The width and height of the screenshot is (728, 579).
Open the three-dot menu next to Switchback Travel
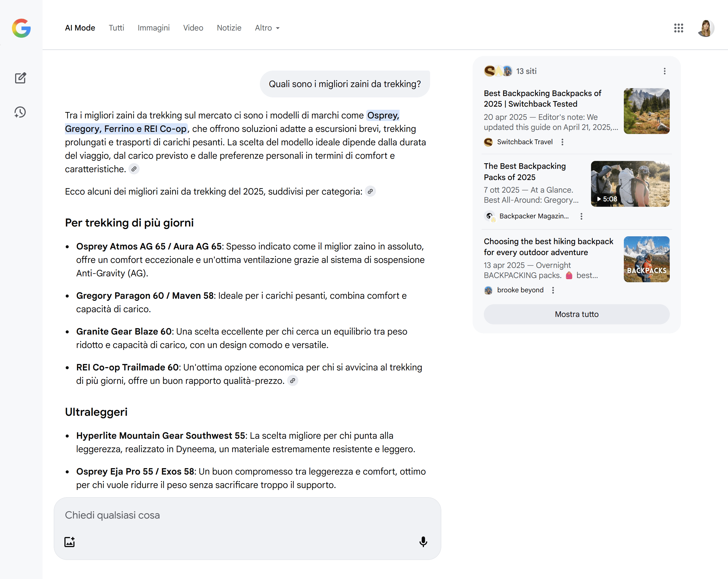point(563,142)
